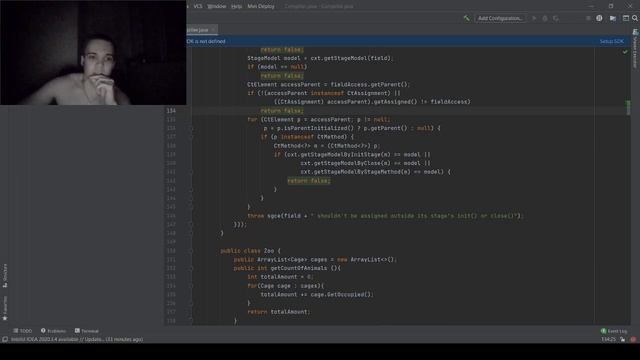Viewport: 640px width, 360px height.
Task: Click the Setup SDK link
Action: click(611, 41)
